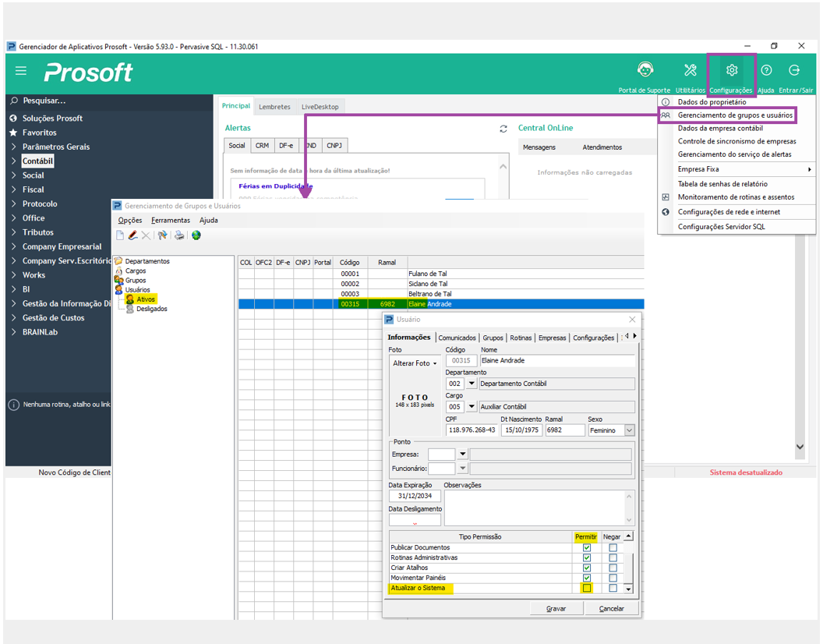The height and width of the screenshot is (644, 823).
Task: Click the Nome input field
Action: pos(557,360)
